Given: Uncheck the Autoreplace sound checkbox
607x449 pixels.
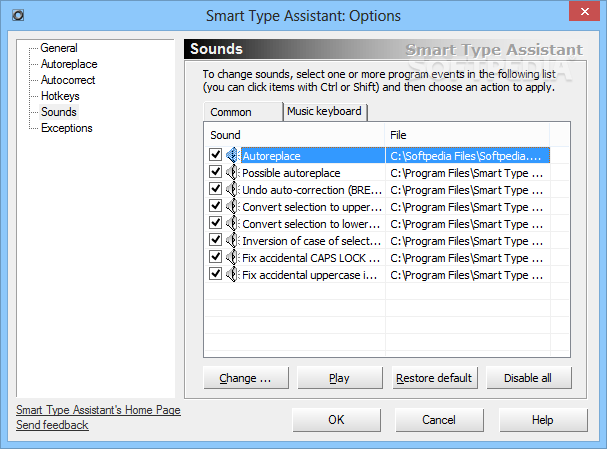Looking at the screenshot, I should coord(215,154).
